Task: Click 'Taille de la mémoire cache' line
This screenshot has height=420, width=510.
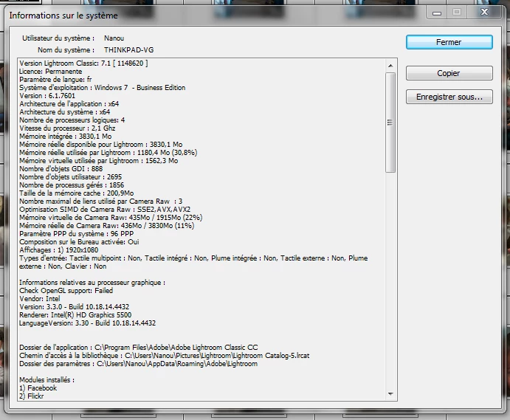Action: click(77, 193)
